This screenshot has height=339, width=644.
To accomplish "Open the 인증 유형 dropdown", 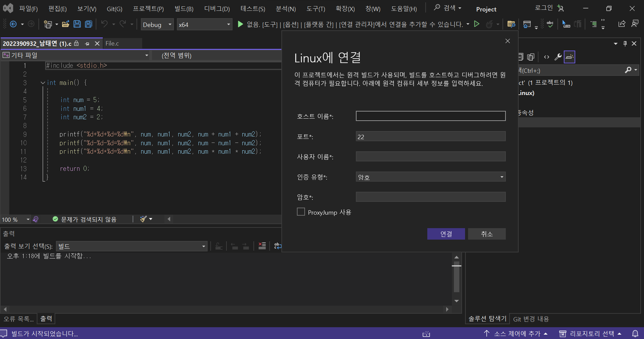I will pyautogui.click(x=431, y=177).
